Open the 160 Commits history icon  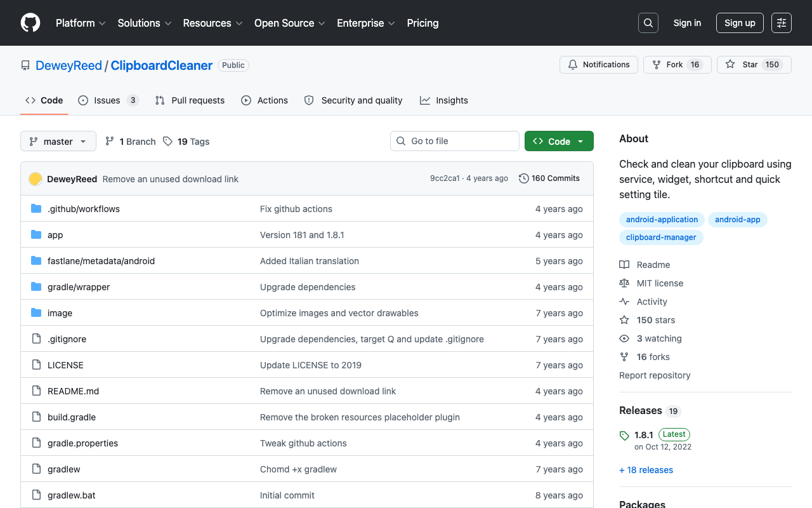[x=524, y=178]
